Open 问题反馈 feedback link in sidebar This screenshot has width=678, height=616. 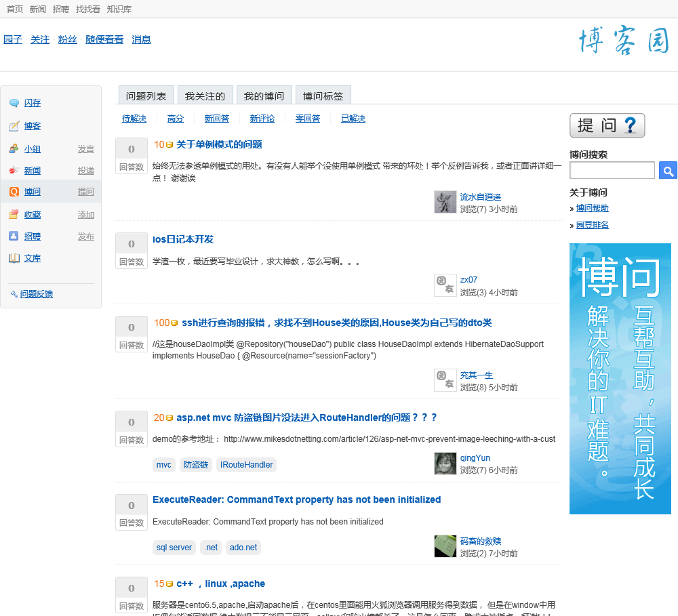(x=36, y=294)
